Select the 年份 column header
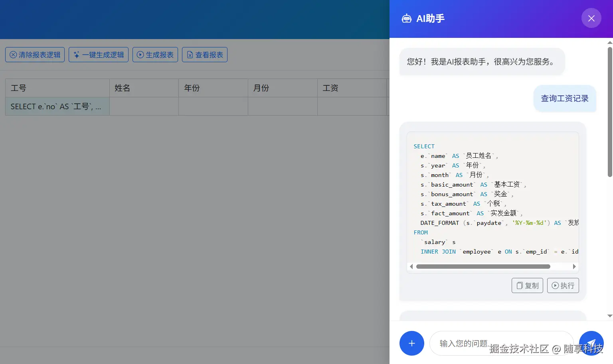The height and width of the screenshot is (364, 613). [213, 88]
